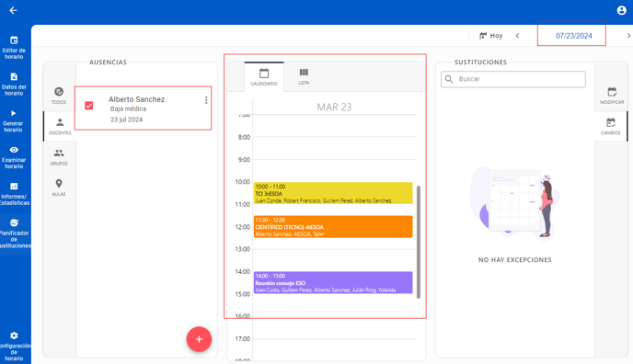The height and width of the screenshot is (364, 633).
Task: Open Configuración de horario settings
Action: (x=15, y=347)
